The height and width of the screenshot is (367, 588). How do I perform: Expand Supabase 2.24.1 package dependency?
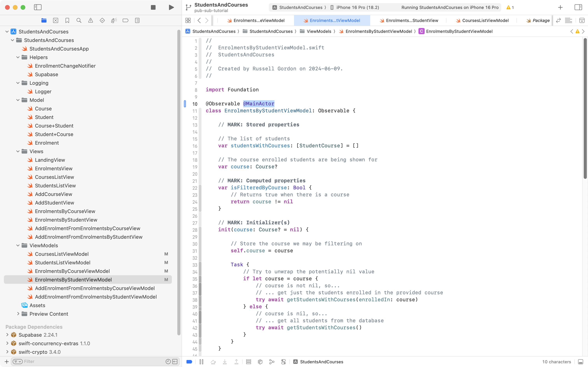7,335
